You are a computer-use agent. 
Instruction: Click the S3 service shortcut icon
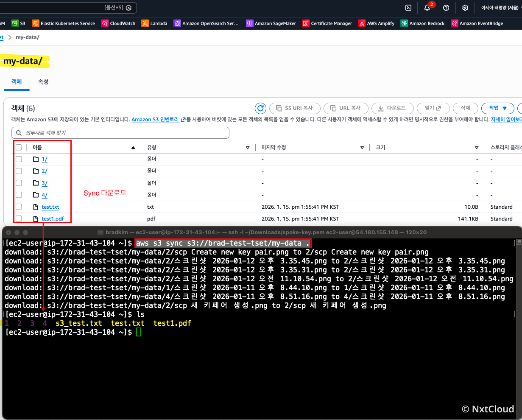tap(15, 23)
